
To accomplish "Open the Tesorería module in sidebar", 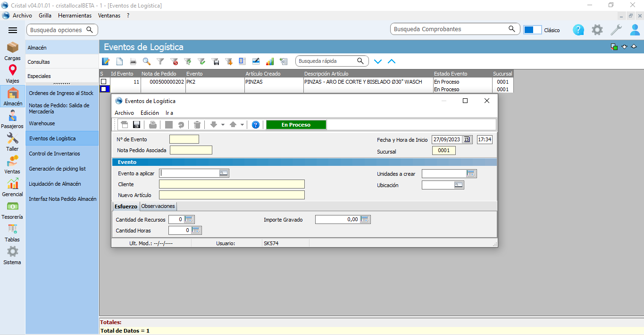I will point(12,209).
